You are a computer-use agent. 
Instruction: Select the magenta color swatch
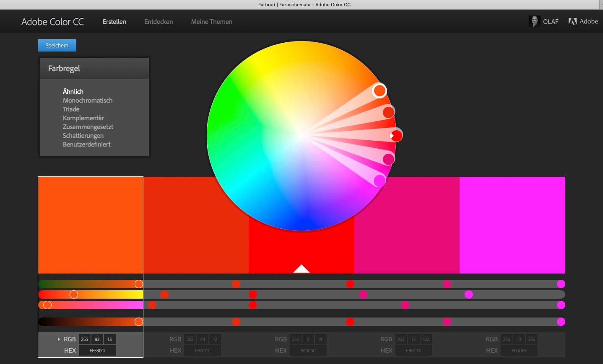tap(512, 225)
